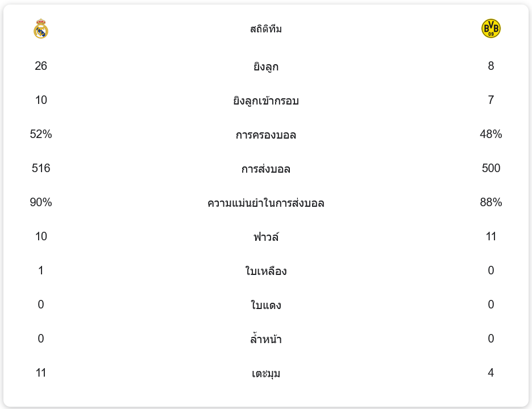Select the ใบเหลือง yellow cards label
This screenshot has width=532, height=409.
(266, 272)
